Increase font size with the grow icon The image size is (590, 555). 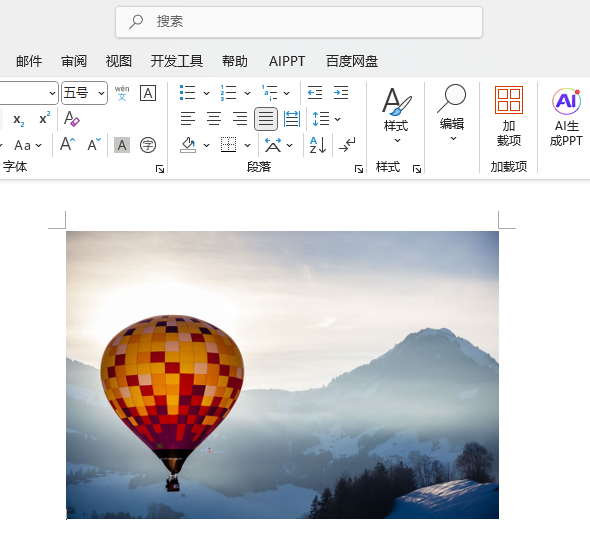point(67,144)
